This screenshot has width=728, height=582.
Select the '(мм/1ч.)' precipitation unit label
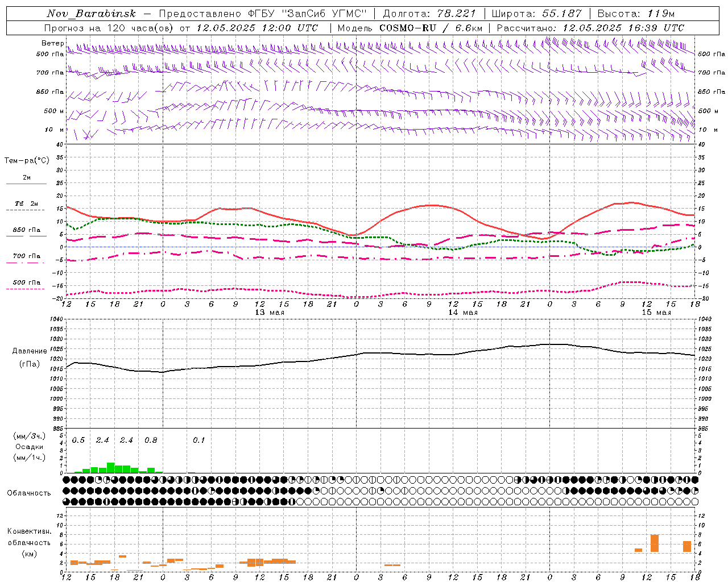30,458
